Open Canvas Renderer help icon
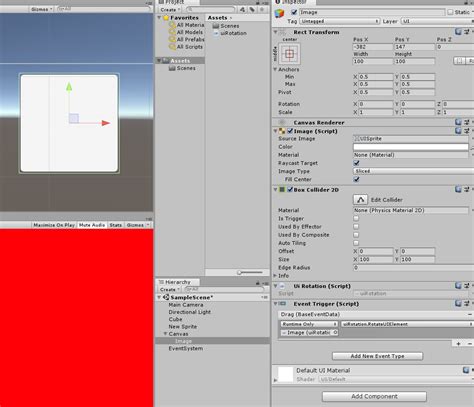This screenshot has width=474, height=407. 458,122
